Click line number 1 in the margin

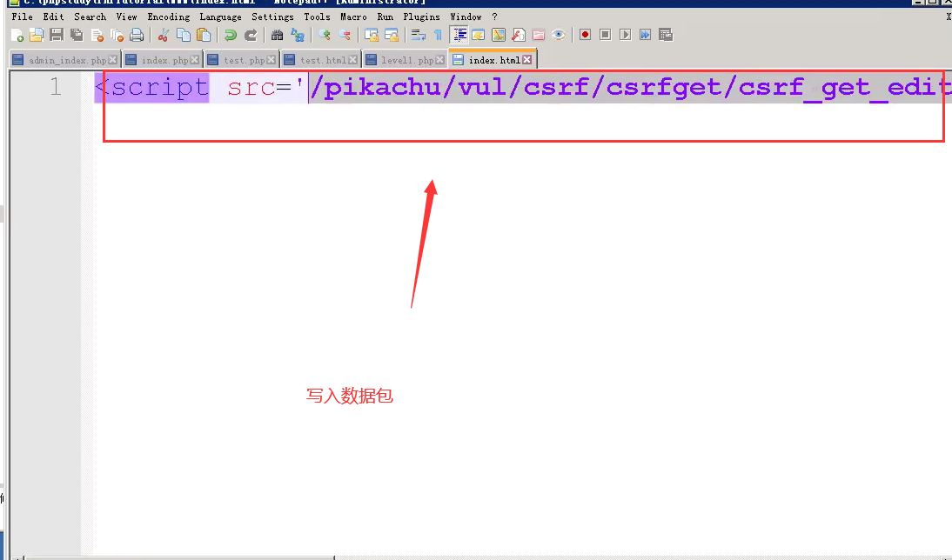coord(55,87)
